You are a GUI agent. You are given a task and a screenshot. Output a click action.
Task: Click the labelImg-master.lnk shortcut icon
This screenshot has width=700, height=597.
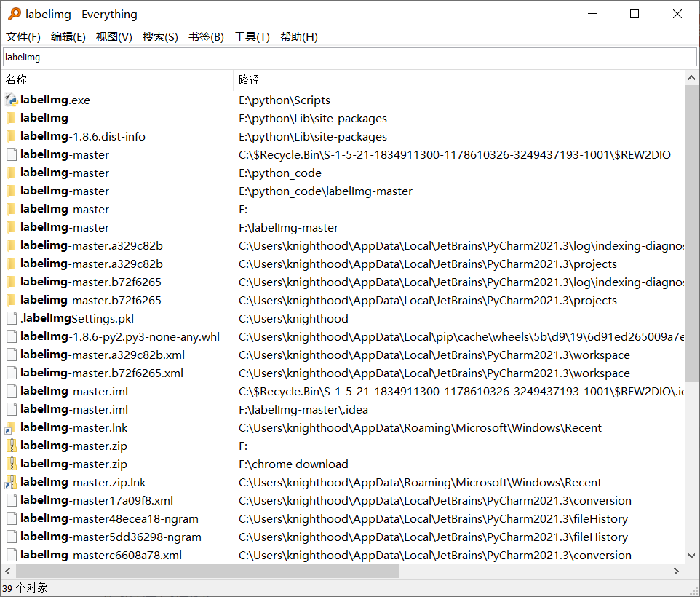(11, 428)
